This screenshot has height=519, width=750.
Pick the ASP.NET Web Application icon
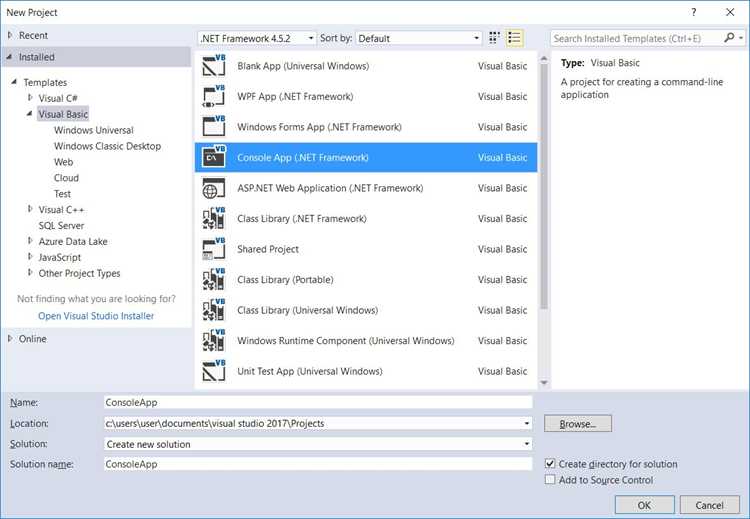click(x=213, y=188)
